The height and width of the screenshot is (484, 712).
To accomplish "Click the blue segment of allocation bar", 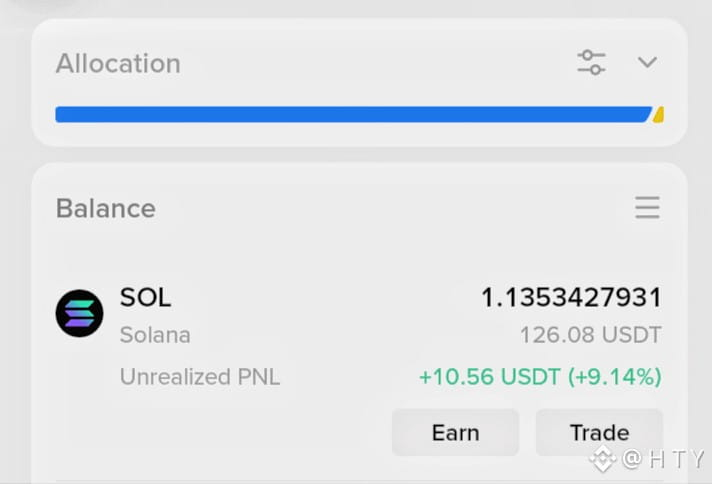I will click(x=354, y=114).
